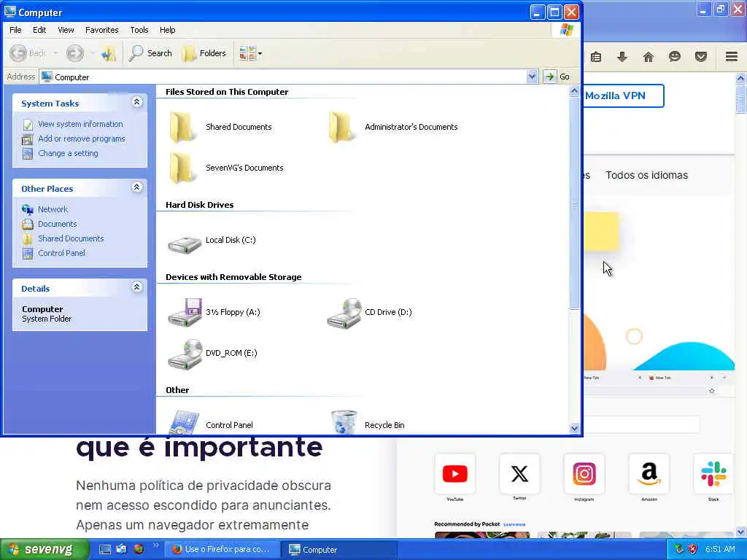Select the Recycle Bin icon
Viewport: 747px width, 560px height.
pyautogui.click(x=344, y=422)
